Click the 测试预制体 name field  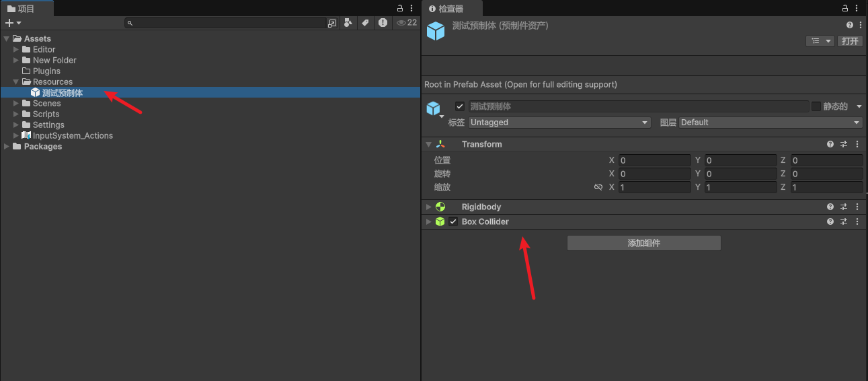coord(638,106)
